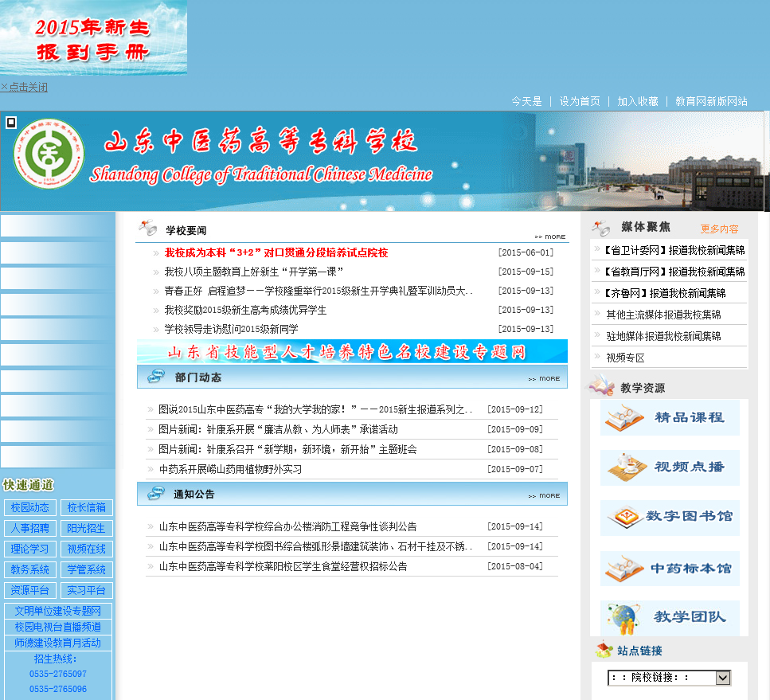Open 数字图书馆 resource button

pos(670,518)
